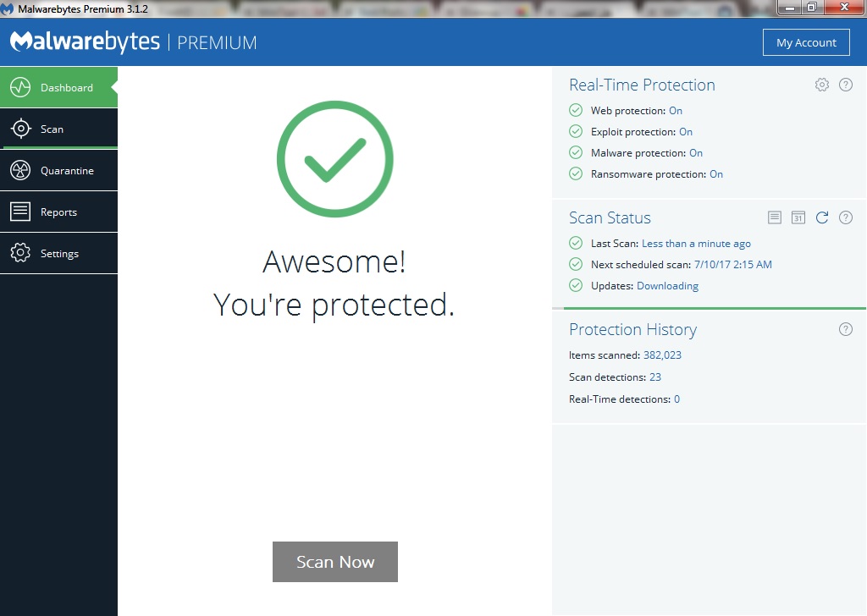
Task: Go to Quarantine in the sidebar
Action: [x=58, y=171]
